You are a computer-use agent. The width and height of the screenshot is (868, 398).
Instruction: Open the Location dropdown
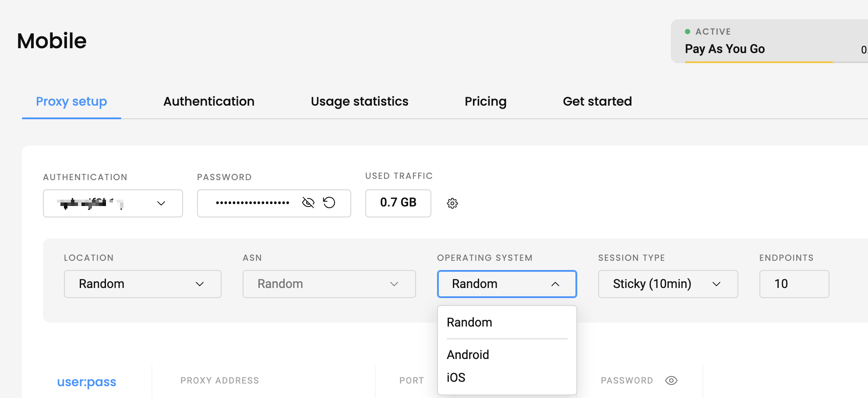[143, 284]
